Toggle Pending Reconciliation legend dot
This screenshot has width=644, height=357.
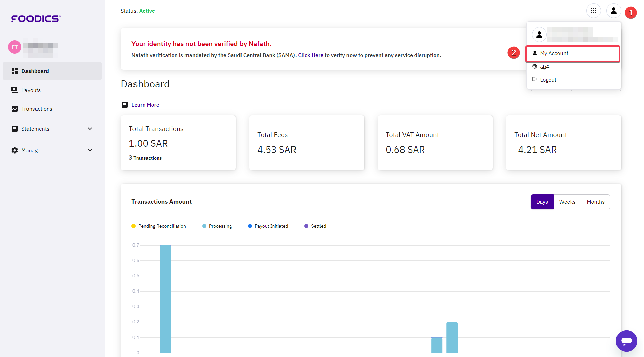pyautogui.click(x=133, y=226)
